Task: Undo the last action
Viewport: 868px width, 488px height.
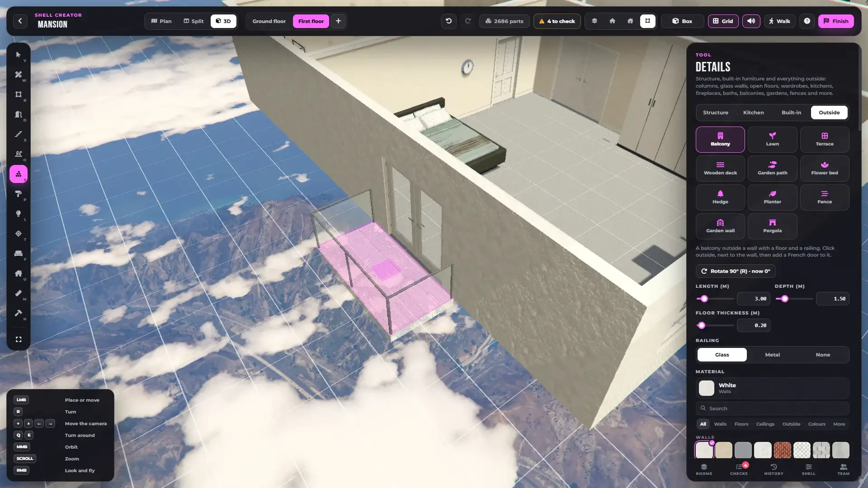Action: point(448,21)
